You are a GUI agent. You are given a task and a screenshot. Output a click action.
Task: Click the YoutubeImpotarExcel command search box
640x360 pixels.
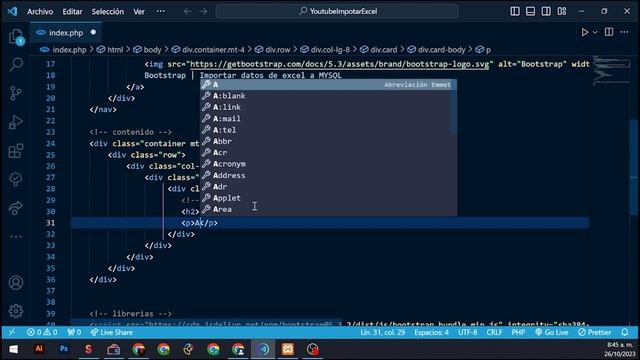tap(337, 11)
